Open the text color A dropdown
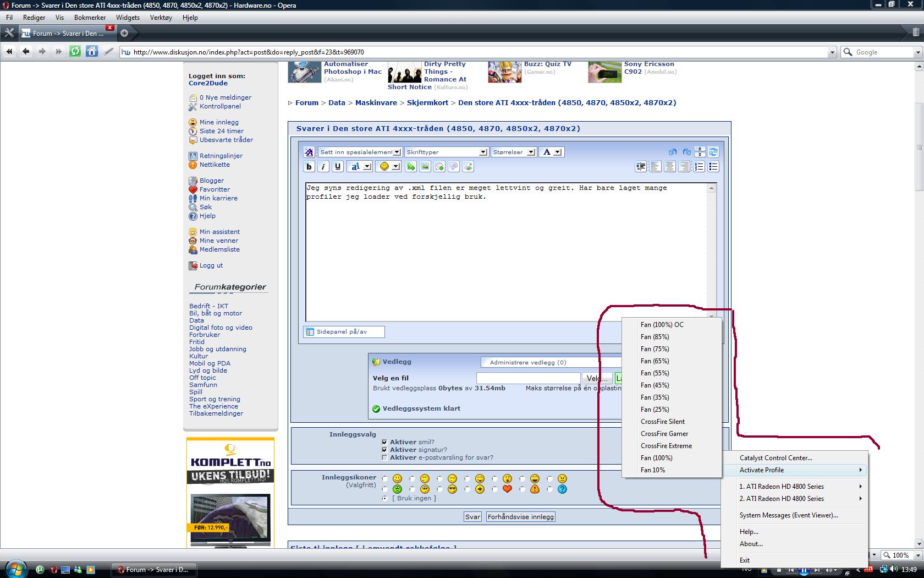The width and height of the screenshot is (924, 578). (x=551, y=152)
